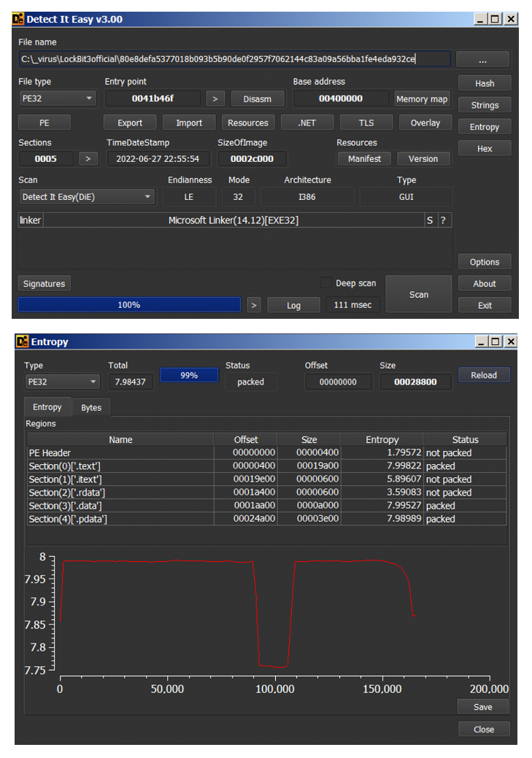Screen dimensions: 532x758
Task: Click the arrow button next to Sections count
Action: (x=88, y=158)
